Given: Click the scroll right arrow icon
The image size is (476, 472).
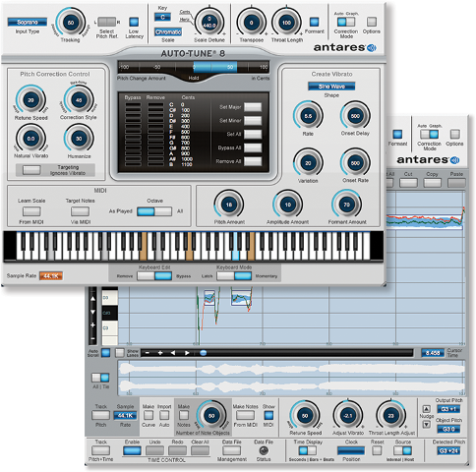Looking at the screenshot, I should pyautogui.click(x=187, y=353).
